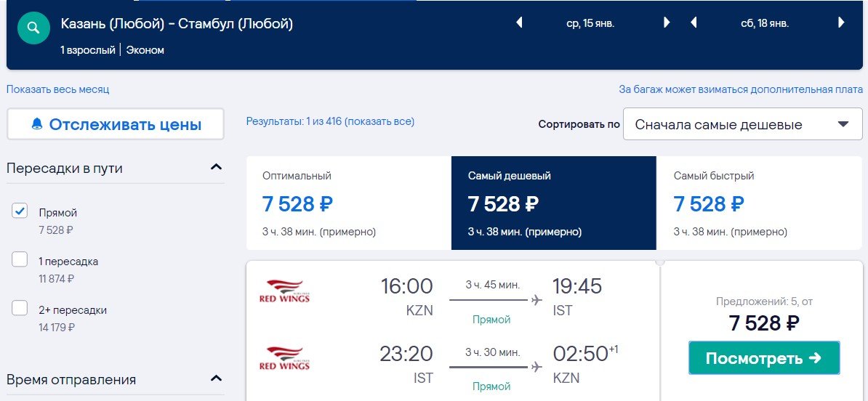Collapse the Время отправления filter section
The image size is (868, 401).
(216, 378)
